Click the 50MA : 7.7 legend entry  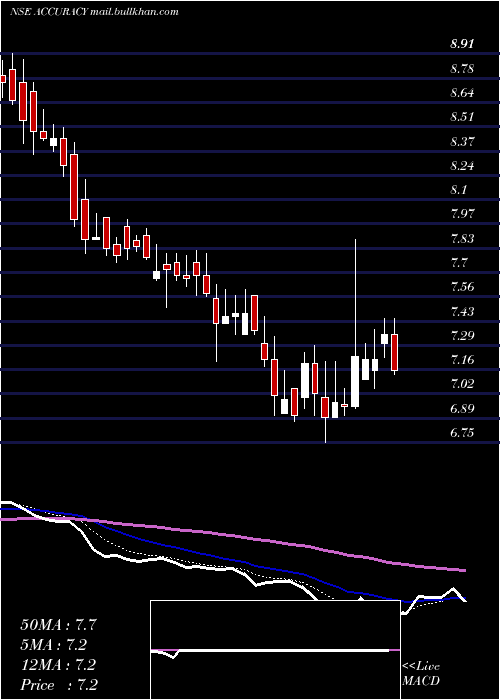click(x=58, y=625)
